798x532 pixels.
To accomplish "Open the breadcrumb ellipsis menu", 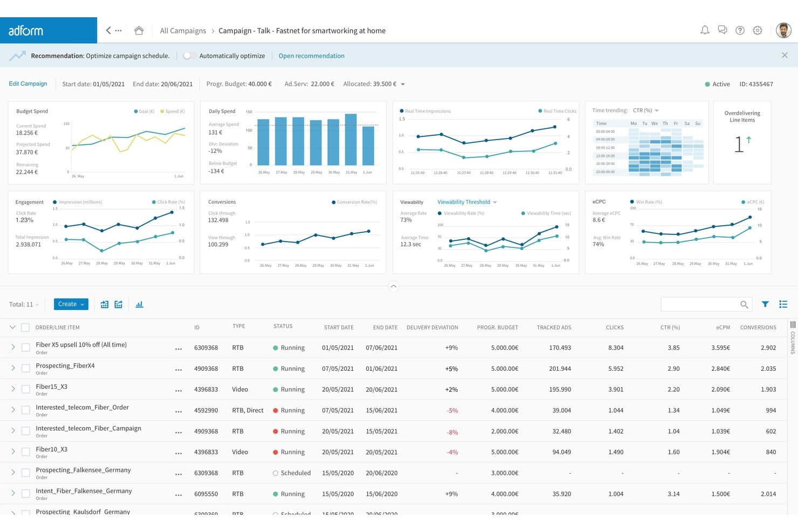I will (119, 30).
